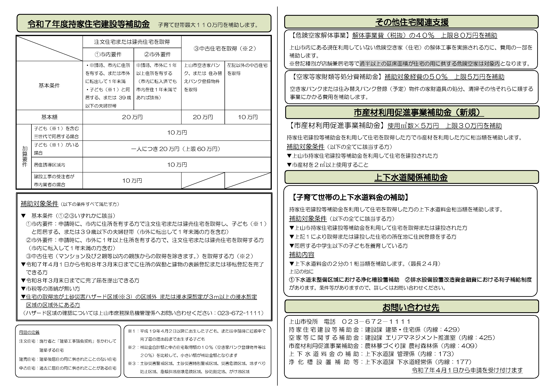Click the 令和7年度持家住宅建設等補助金 title heading
This screenshot has height=392, width=555.
(88, 24)
